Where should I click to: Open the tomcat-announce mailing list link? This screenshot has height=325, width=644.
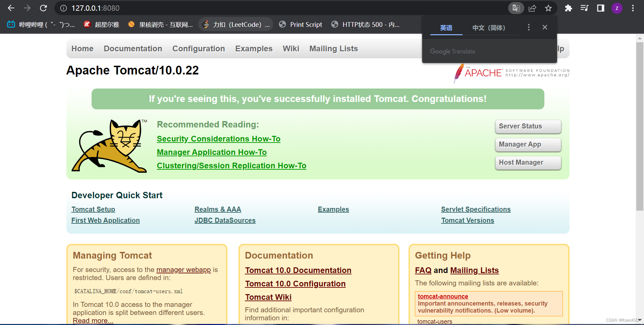point(443,296)
